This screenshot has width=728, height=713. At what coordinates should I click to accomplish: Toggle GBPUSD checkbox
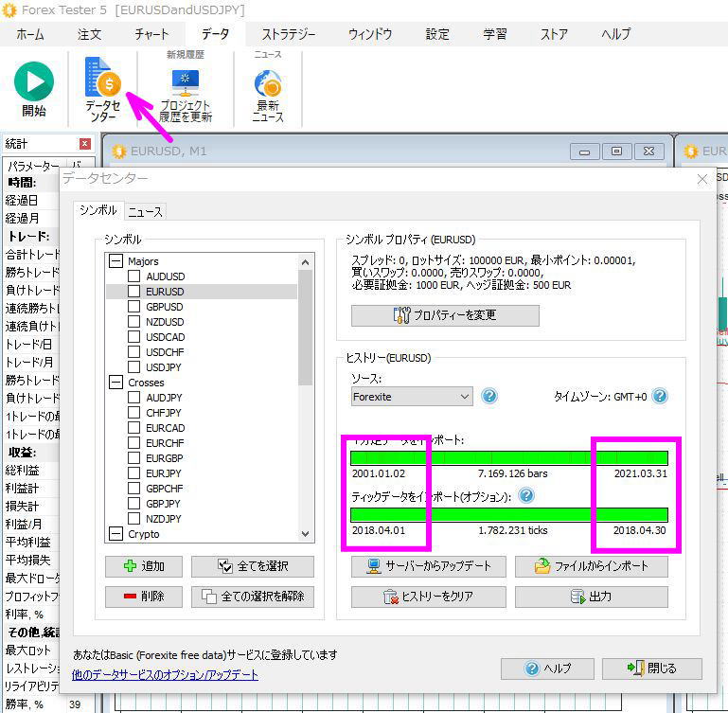pyautogui.click(x=134, y=307)
